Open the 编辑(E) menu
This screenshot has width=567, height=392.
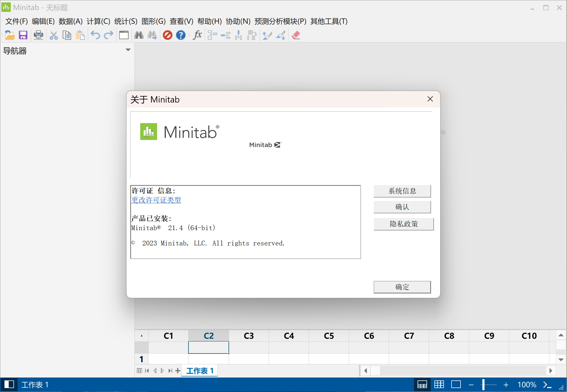43,21
